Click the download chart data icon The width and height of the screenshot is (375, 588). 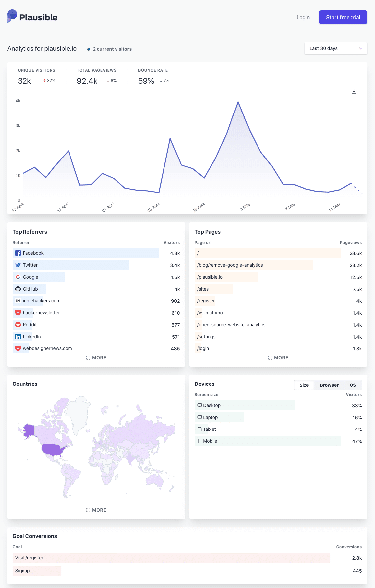click(354, 91)
